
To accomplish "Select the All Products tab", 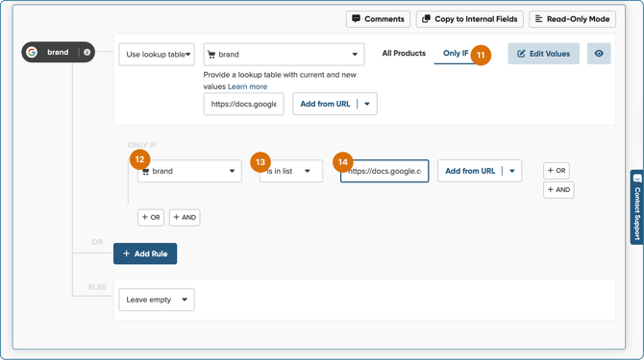I will tap(404, 54).
